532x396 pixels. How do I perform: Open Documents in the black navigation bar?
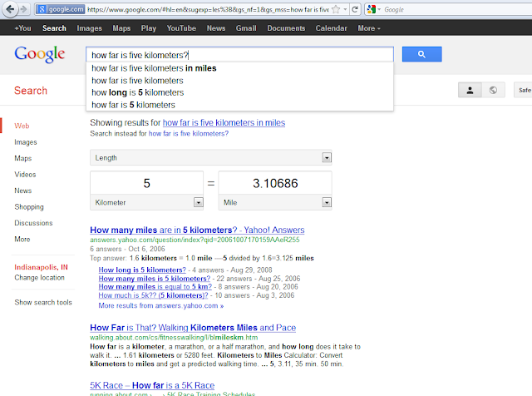[x=286, y=28]
